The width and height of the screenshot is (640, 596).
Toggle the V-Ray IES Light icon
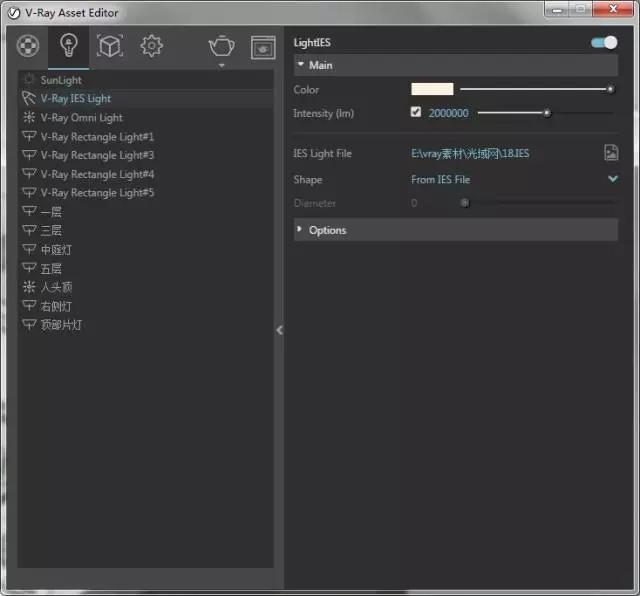[29, 98]
